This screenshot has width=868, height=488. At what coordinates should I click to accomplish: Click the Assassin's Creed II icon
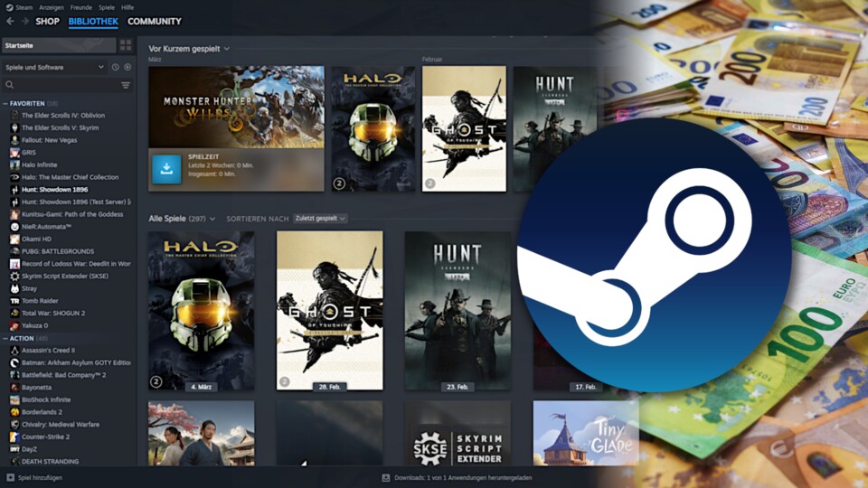(x=15, y=351)
